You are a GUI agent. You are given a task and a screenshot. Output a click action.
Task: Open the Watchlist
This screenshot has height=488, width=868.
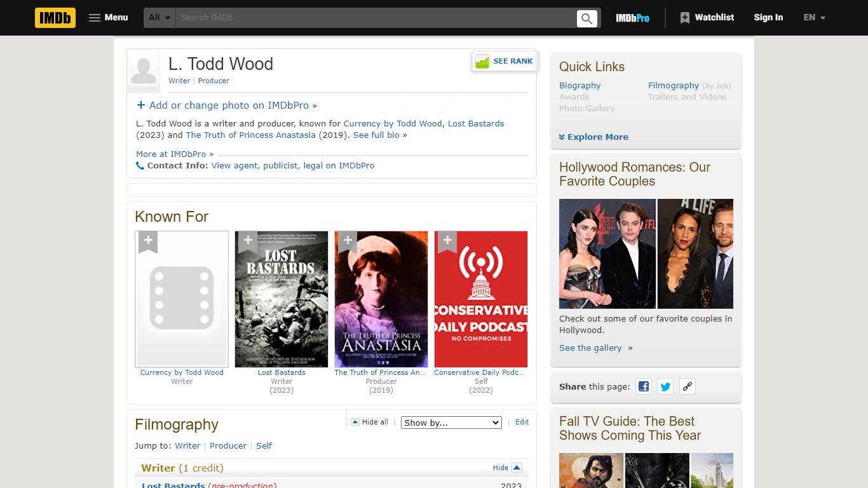click(707, 18)
